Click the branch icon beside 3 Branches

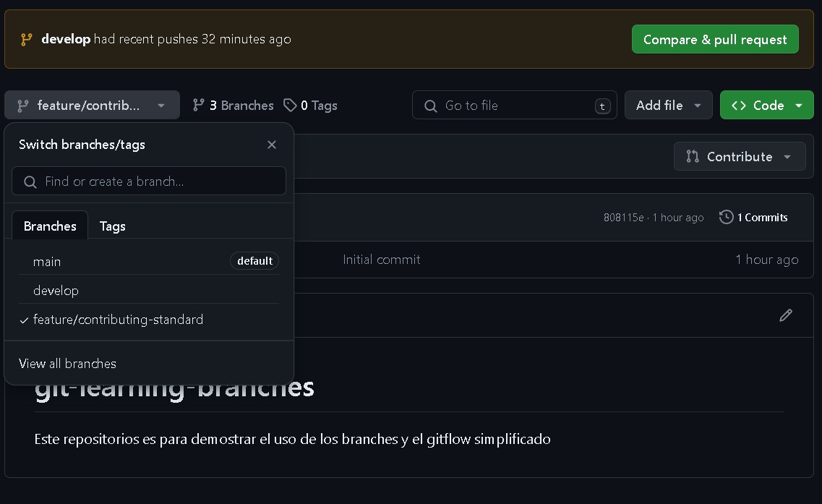pyautogui.click(x=199, y=106)
